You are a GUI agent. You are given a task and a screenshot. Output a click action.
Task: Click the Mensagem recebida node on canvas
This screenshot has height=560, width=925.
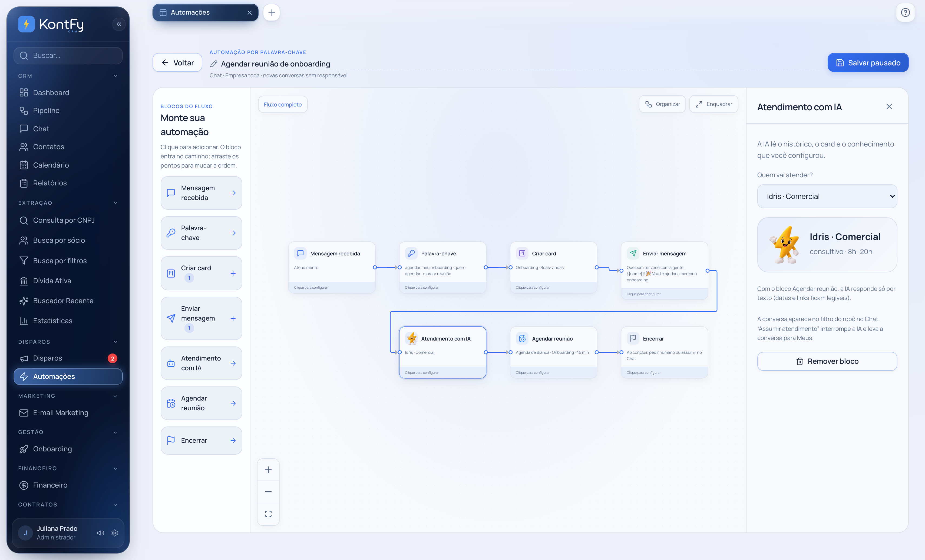tap(332, 268)
